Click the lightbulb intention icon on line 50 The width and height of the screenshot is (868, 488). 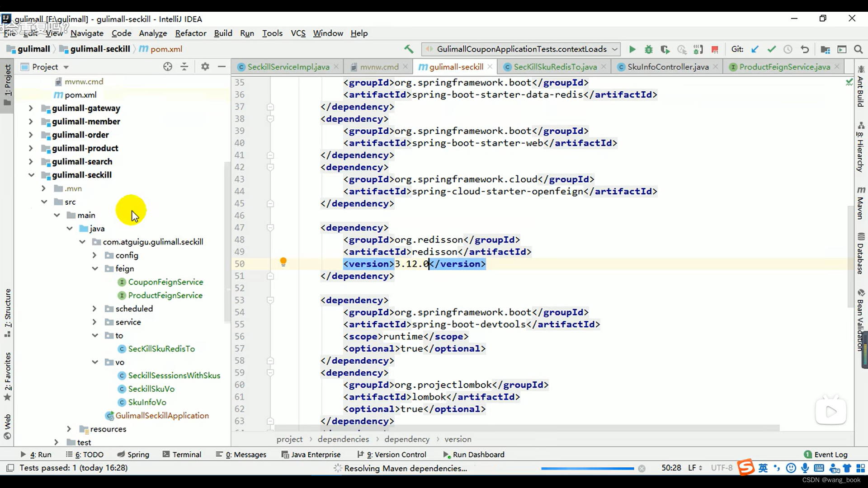[283, 262]
